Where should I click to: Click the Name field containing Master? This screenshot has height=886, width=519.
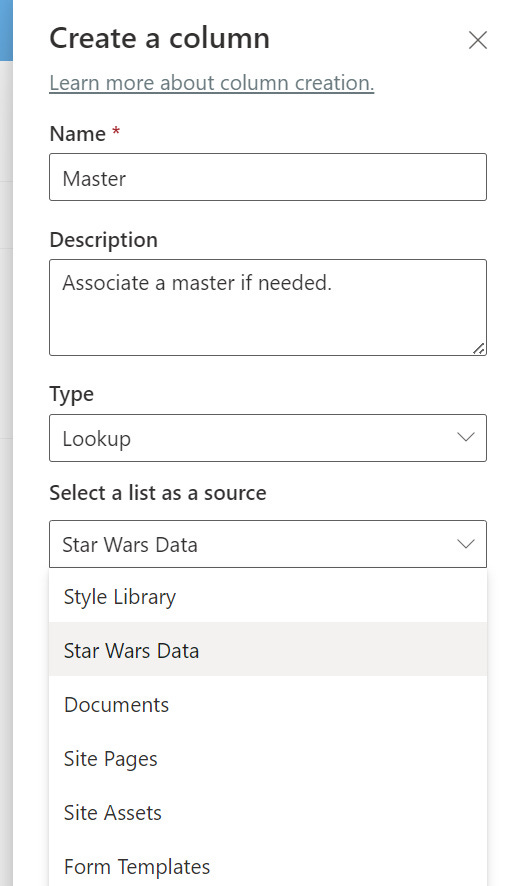[x=268, y=177]
